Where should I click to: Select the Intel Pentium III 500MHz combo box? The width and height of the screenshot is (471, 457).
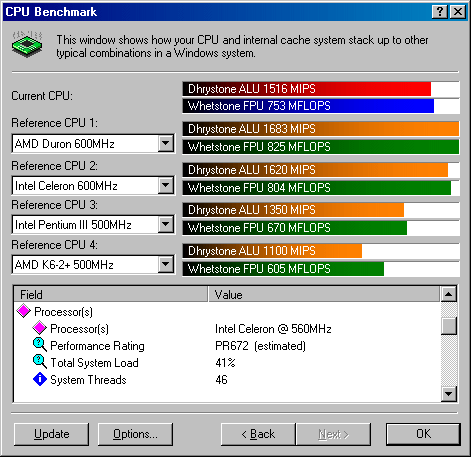93,224
